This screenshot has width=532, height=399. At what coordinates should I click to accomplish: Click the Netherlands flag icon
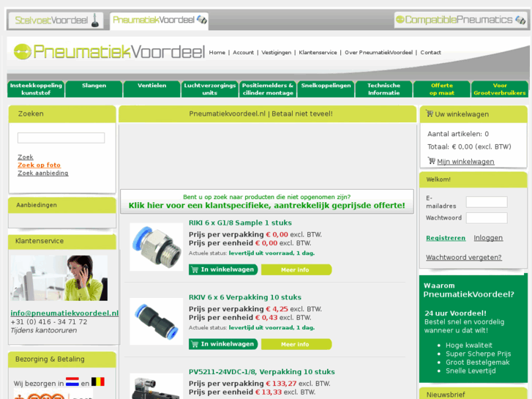pyautogui.click(x=72, y=381)
